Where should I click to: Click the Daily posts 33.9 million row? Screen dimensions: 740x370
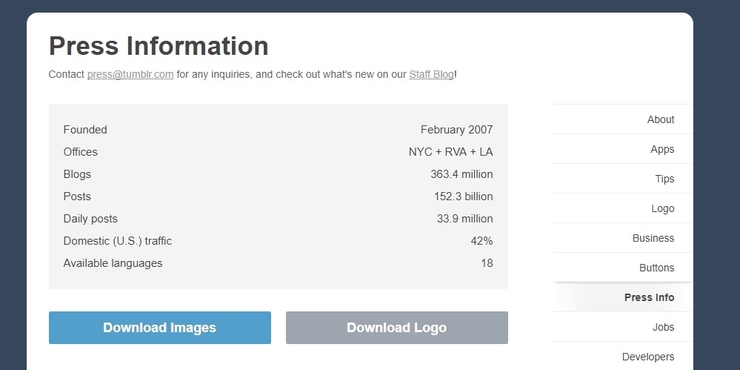click(x=278, y=219)
